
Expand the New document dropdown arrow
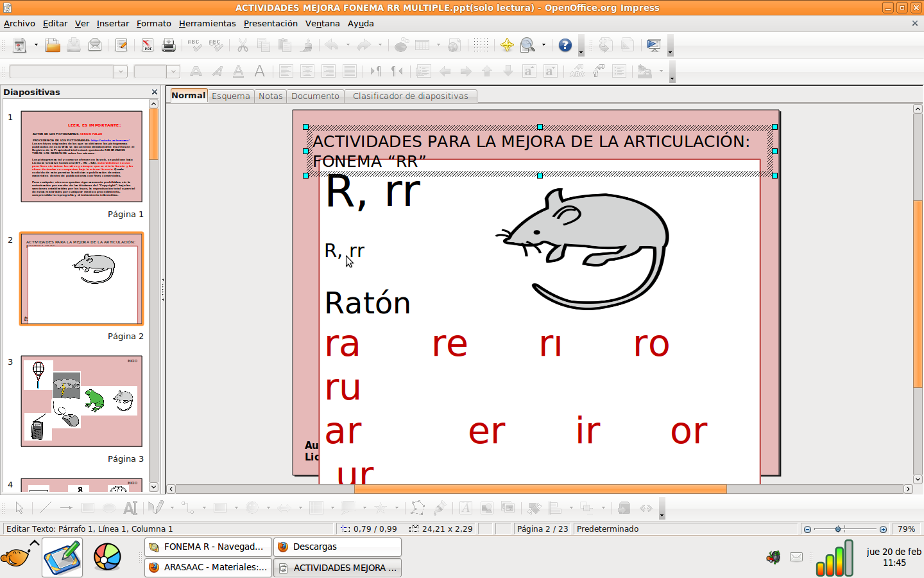[36, 46]
